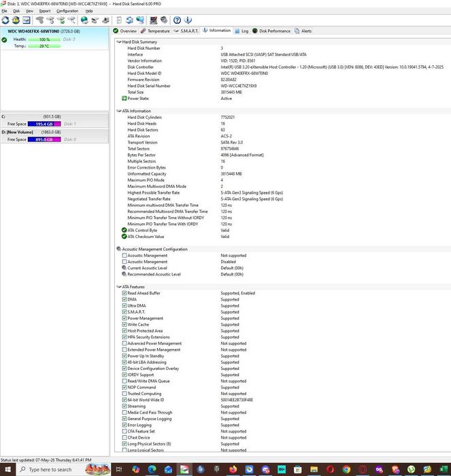451x476 pixels.
Task: Collapse the Acoustic Management Configuration section
Action: pos(119,249)
